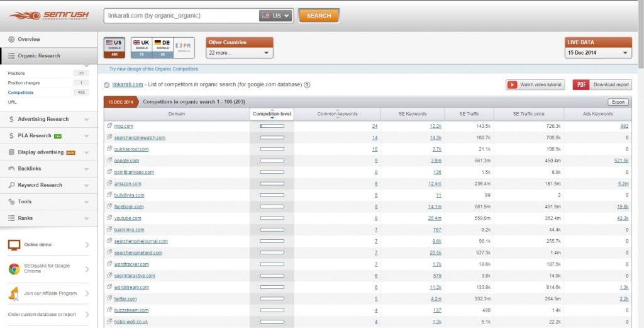Click SE Keywords value 25.4m for youtube.com
This screenshot has height=328, width=644.
435,218
